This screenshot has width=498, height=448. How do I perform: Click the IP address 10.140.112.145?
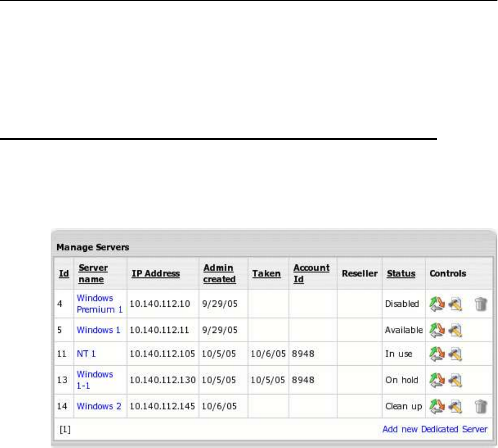(162, 407)
